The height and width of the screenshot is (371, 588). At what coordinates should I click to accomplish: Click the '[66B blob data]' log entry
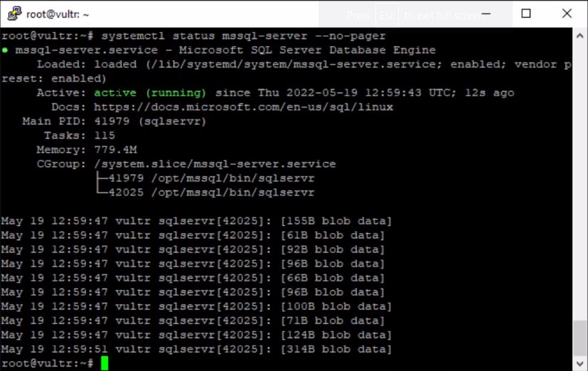333,278
